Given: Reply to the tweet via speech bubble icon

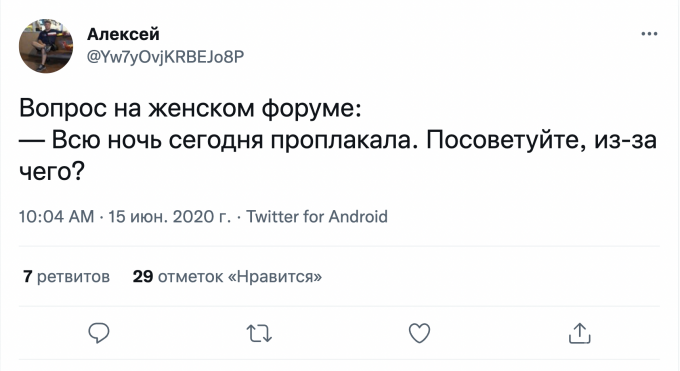Looking at the screenshot, I should 99,333.
